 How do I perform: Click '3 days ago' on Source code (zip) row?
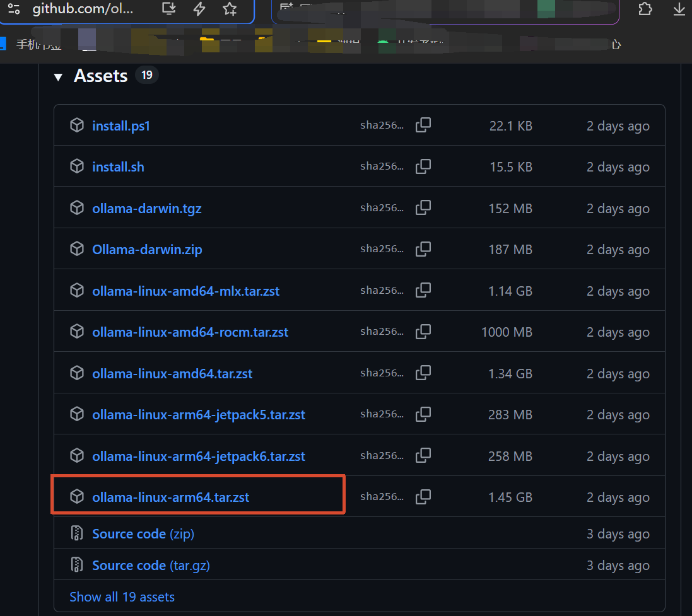click(618, 534)
